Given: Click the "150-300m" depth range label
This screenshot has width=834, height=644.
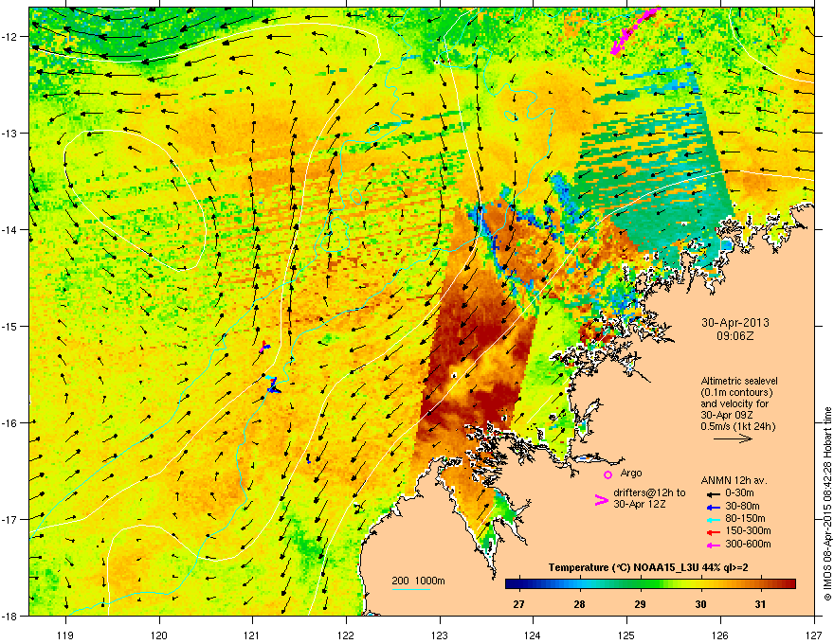Looking at the screenshot, I should tap(748, 530).
